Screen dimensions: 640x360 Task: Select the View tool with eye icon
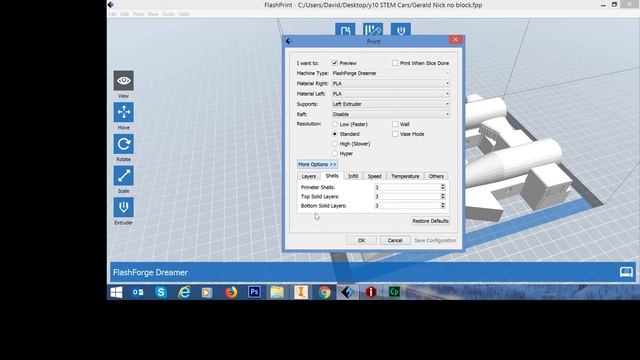tap(123, 80)
